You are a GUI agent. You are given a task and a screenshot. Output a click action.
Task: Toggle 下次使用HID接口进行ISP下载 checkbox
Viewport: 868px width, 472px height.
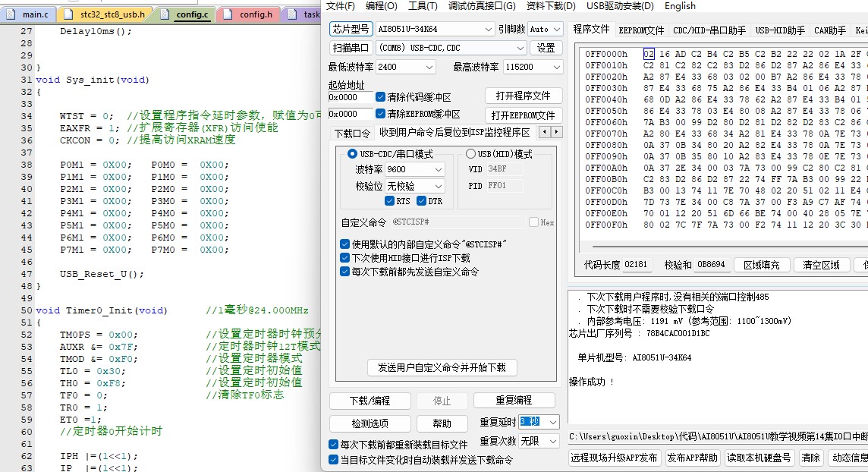[x=345, y=258]
